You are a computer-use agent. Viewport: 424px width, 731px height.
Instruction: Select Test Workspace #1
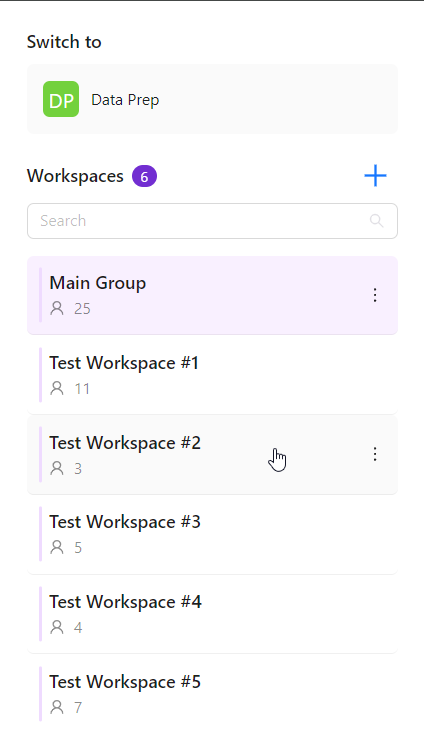coord(212,375)
